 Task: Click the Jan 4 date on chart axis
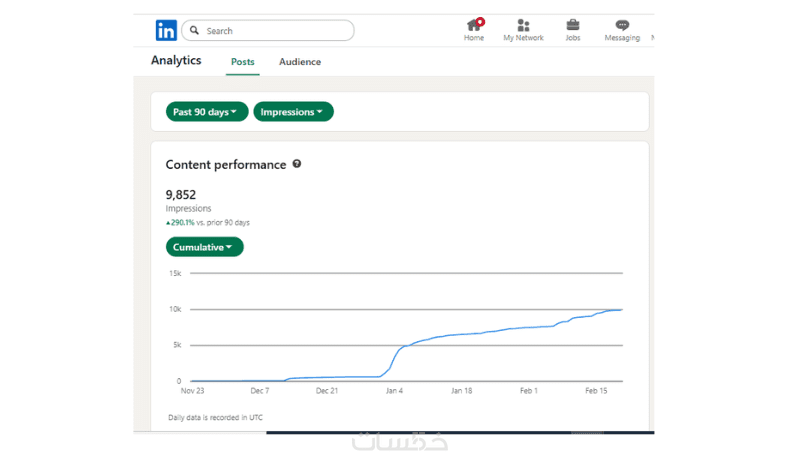point(393,391)
